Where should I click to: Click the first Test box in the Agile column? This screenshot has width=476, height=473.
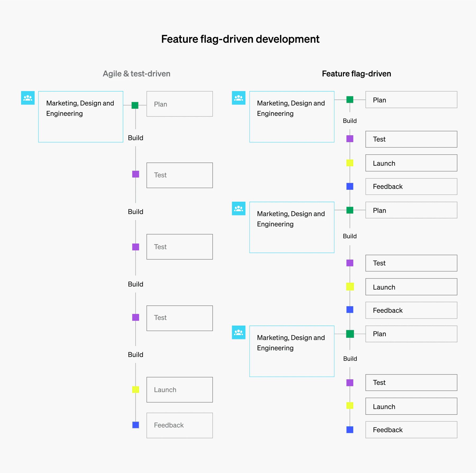coord(180,175)
